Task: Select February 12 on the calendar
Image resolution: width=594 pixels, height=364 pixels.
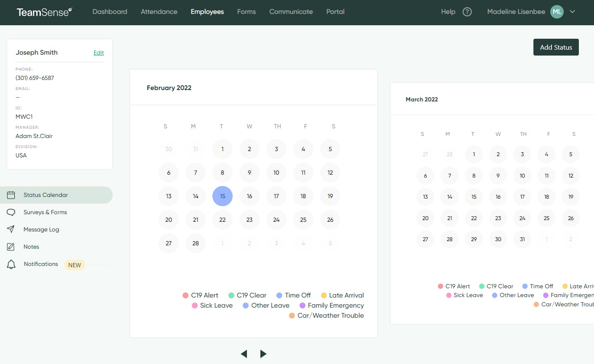Action: 330,173
